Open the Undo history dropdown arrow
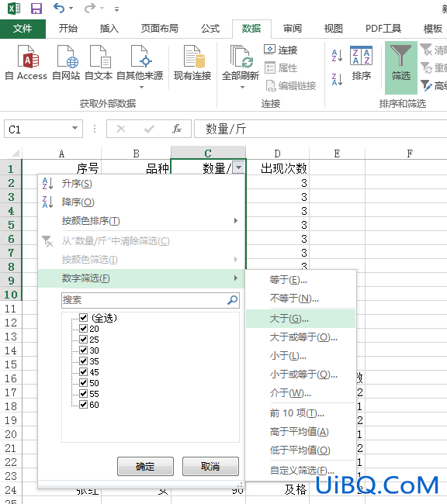This screenshot has height=504, width=447. coord(71,8)
